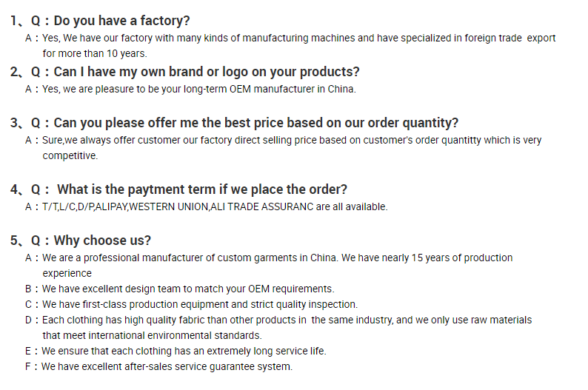This screenshot has width=588, height=390.
Task: Click point D about high quality fabric
Action: pyautogui.click(x=287, y=320)
